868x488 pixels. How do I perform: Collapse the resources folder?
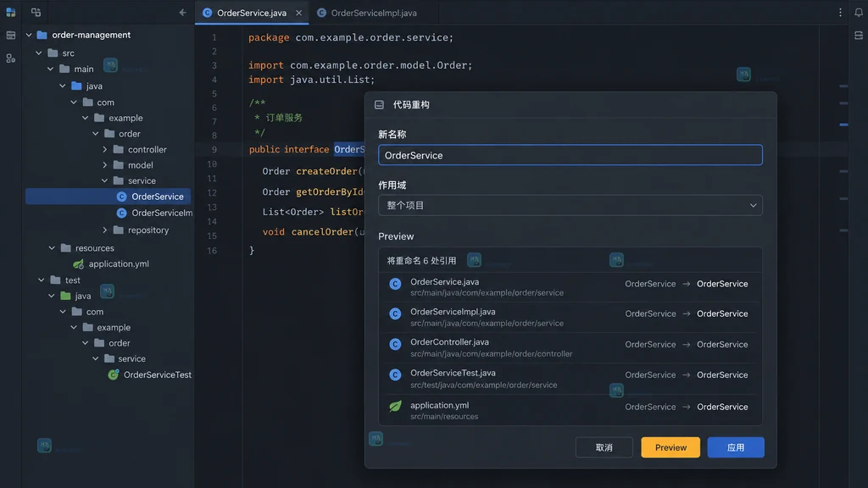(52, 248)
